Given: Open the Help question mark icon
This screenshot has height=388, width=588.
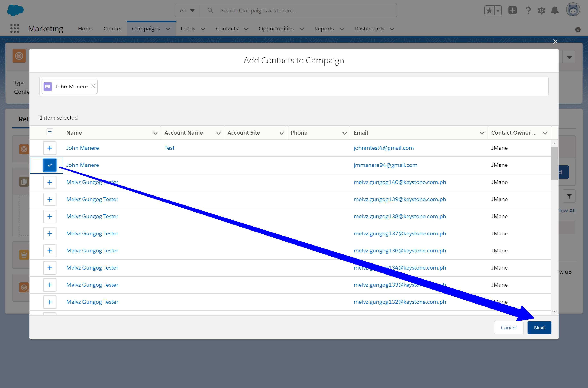Looking at the screenshot, I should (x=528, y=10).
